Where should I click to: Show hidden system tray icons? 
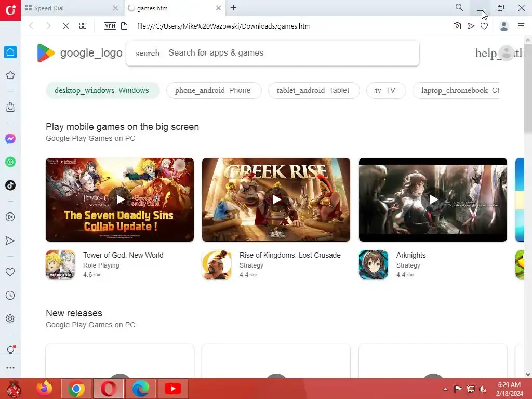click(445, 389)
